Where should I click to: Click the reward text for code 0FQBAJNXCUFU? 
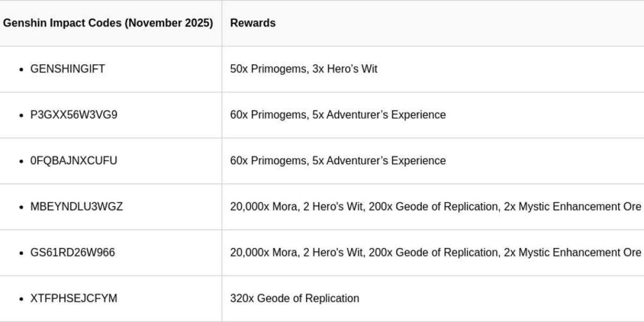click(338, 161)
